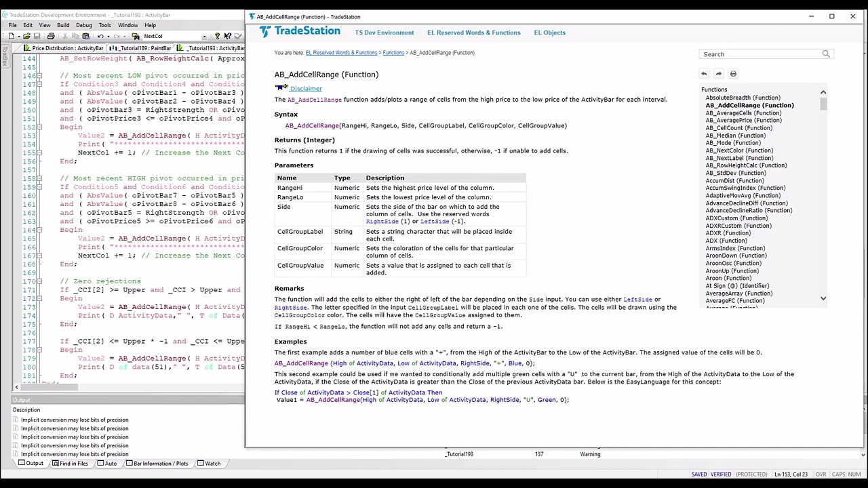Click the Redo arrow icon
Screen dimensions: 868x488
pos(117,36)
